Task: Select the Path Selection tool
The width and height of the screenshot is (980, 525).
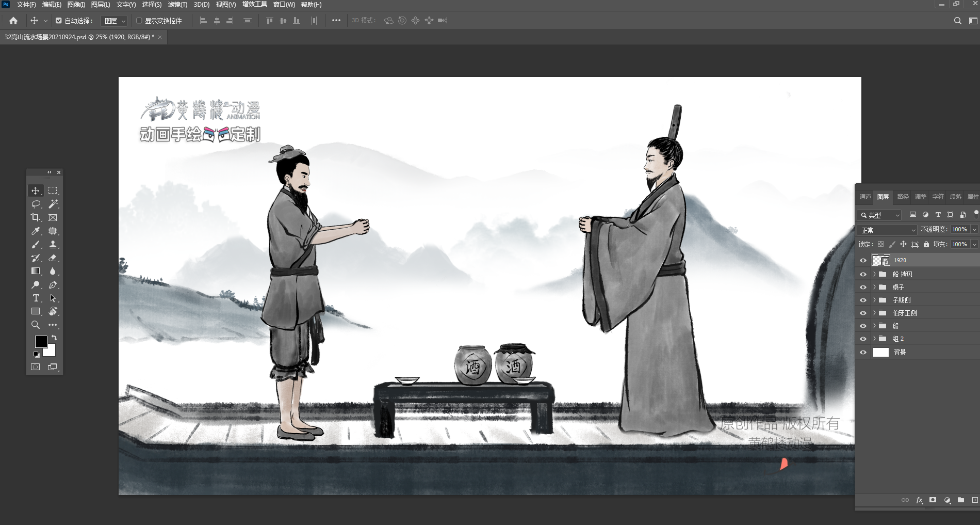Action: tap(53, 298)
